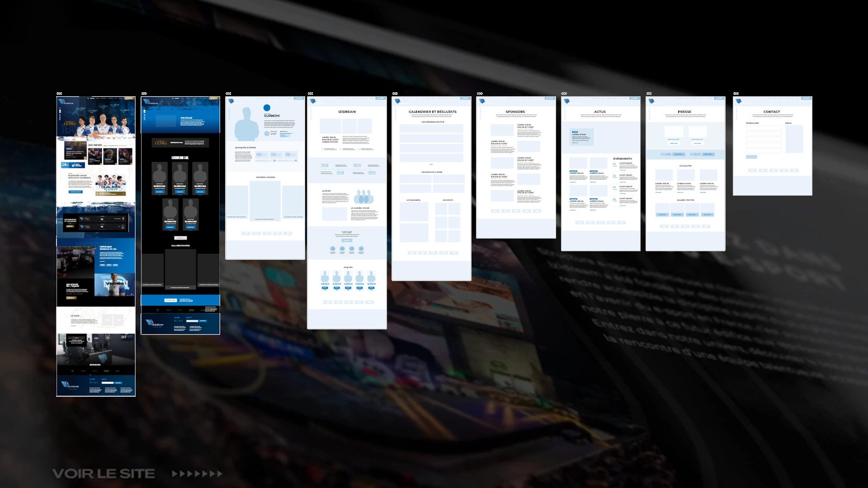The image size is (868, 488).
Task: Click the small label above the PRESSE wireframe
Action: [649, 94]
